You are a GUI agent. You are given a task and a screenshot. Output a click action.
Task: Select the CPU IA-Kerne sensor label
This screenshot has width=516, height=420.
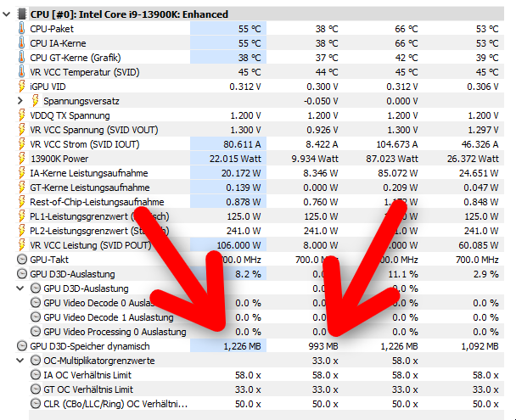[58, 43]
